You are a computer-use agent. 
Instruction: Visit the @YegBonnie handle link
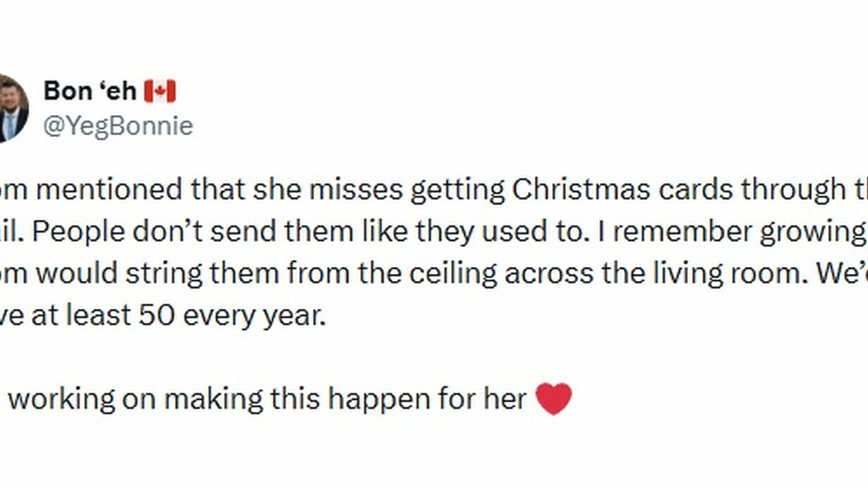pos(117,126)
